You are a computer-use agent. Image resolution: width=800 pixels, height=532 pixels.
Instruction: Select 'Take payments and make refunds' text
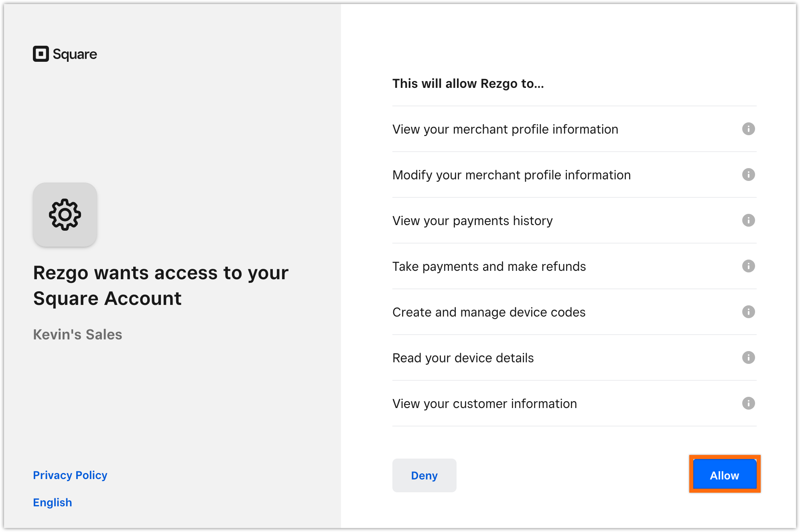[489, 266]
